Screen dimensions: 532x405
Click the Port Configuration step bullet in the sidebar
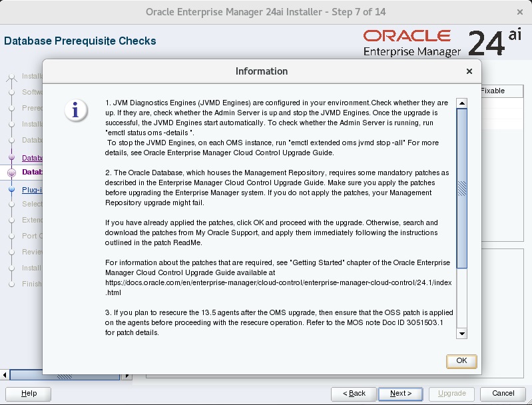[11, 236]
